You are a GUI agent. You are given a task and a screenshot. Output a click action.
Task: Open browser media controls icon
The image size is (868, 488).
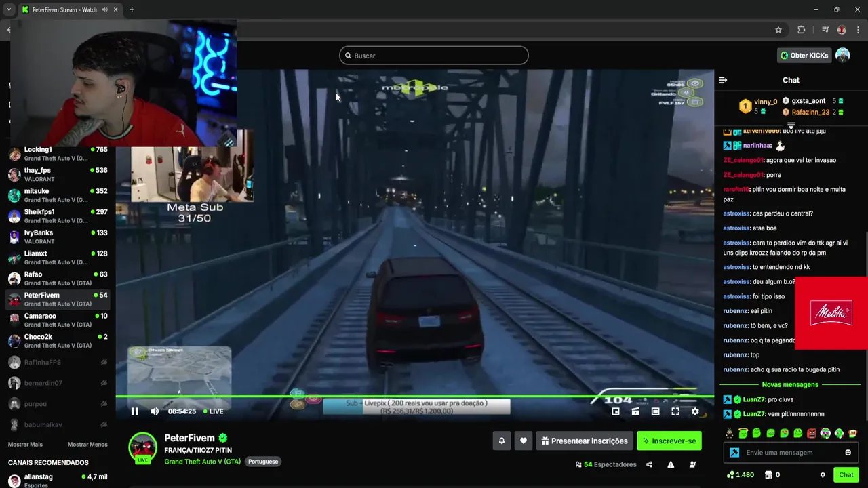[x=825, y=30]
